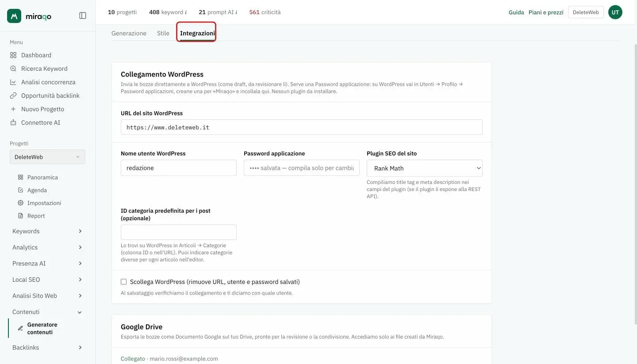Click the Generatore contenuti pencil icon
The height and width of the screenshot is (364, 637).
click(x=20, y=329)
